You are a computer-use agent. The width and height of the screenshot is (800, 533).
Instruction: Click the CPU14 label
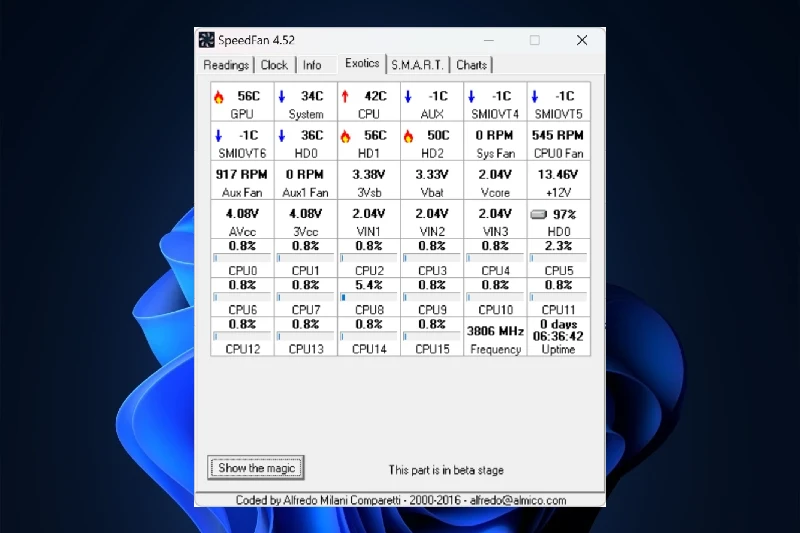(368, 349)
